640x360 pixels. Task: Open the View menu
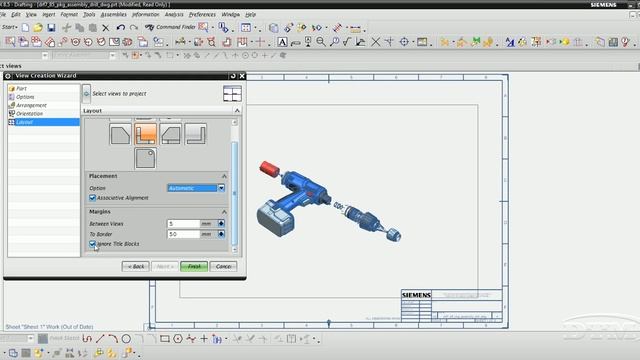(31, 14)
